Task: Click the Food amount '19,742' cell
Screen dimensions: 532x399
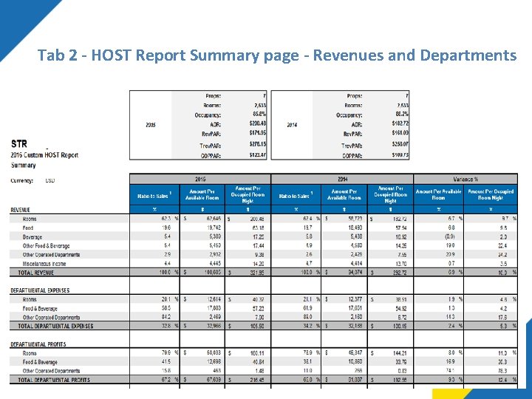Action: 214,228
